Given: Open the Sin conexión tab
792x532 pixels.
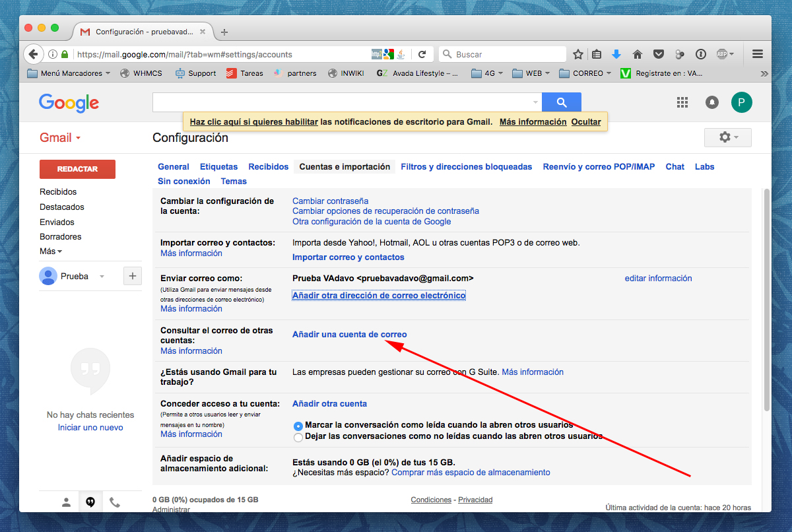Looking at the screenshot, I should (184, 182).
